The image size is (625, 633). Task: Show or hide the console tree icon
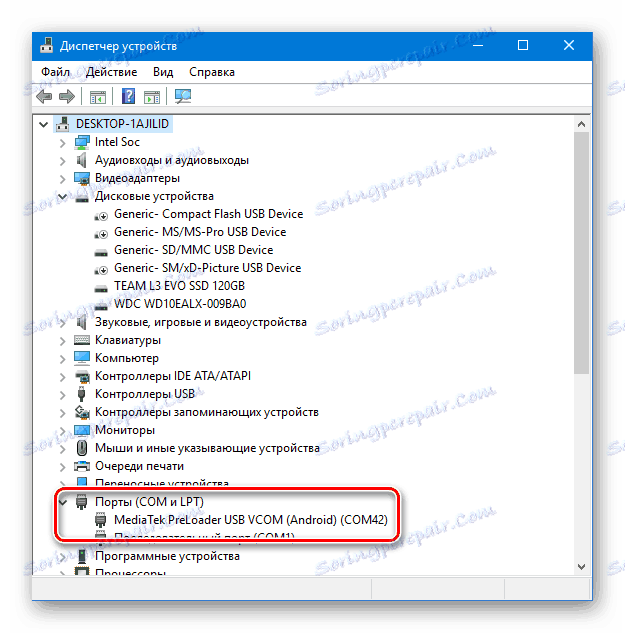tap(98, 97)
